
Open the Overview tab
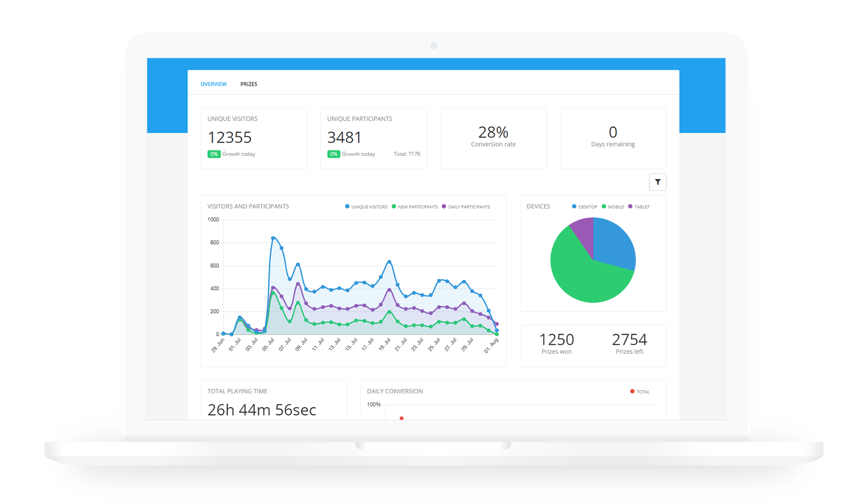[x=214, y=84]
